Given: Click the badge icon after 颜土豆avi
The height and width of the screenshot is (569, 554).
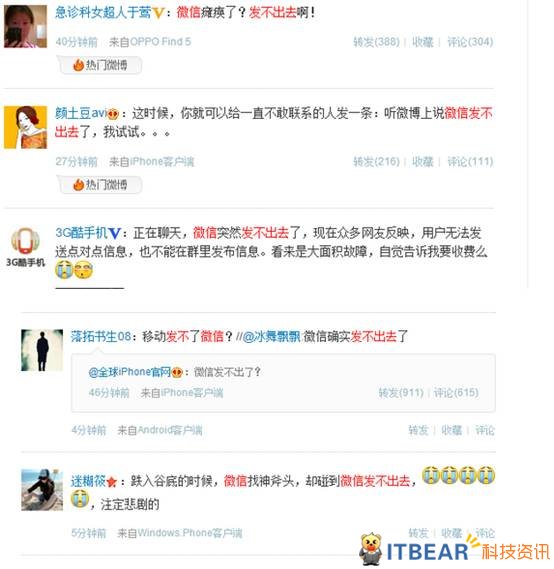Looking at the screenshot, I should pos(112,114).
